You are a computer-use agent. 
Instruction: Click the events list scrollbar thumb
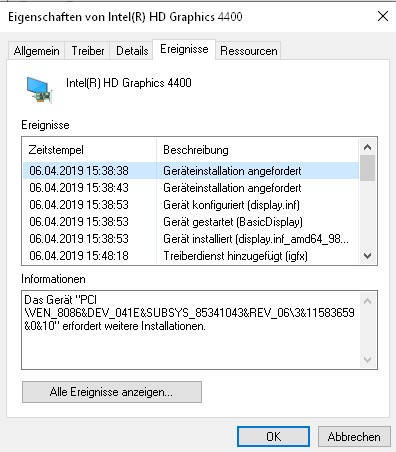point(368,168)
